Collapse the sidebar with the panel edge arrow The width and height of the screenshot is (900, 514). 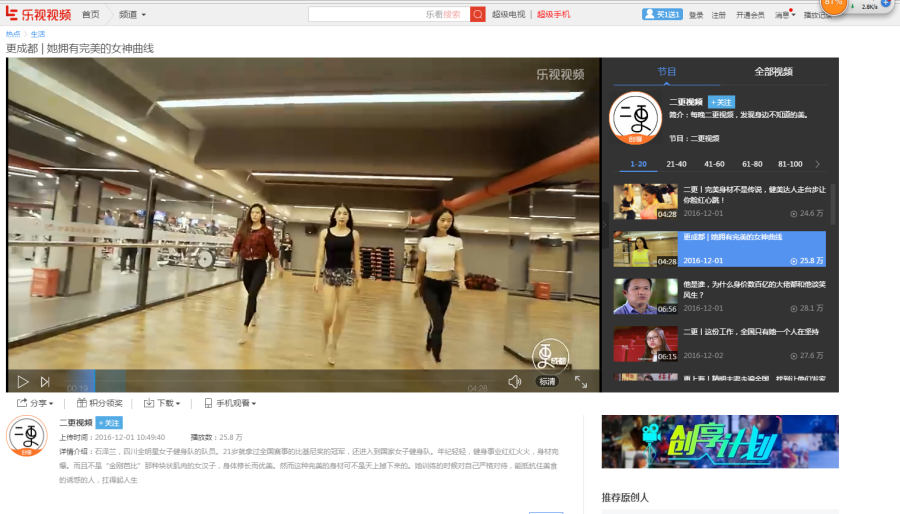[605, 225]
